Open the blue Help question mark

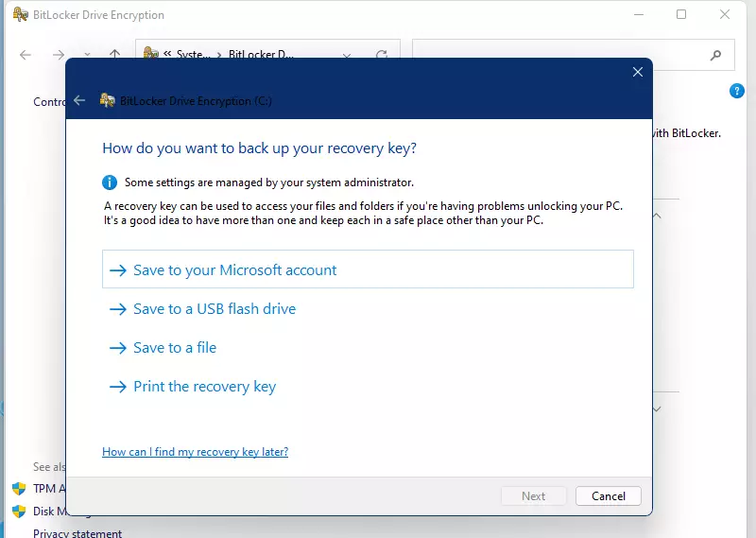pyautogui.click(x=737, y=91)
